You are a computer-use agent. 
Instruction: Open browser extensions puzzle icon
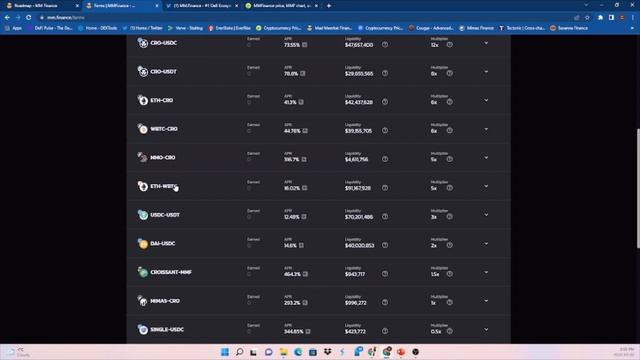point(600,18)
